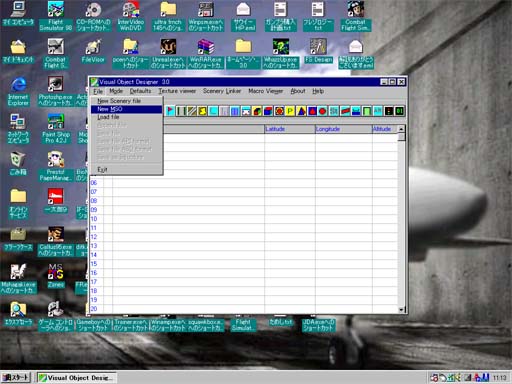
Task: Open the Texture viewer menu
Action: point(177,91)
